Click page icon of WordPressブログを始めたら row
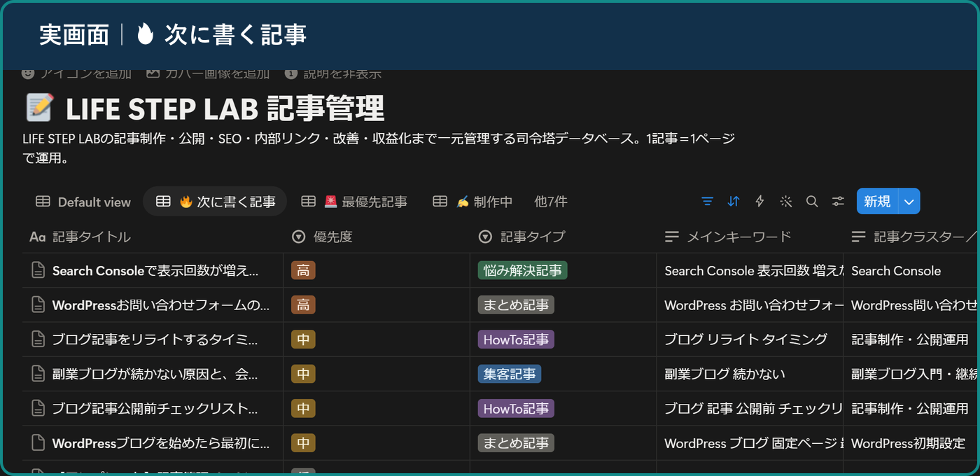The height and width of the screenshot is (476, 980). 38,443
